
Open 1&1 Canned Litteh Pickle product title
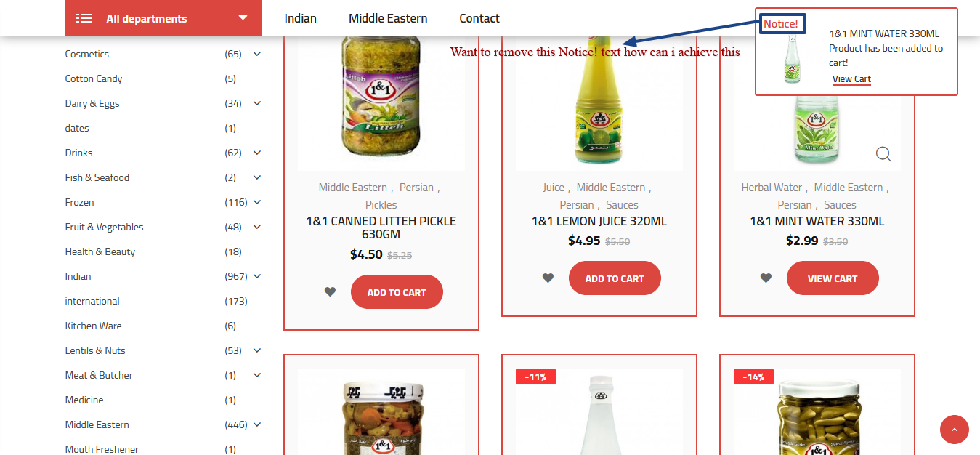[381, 227]
